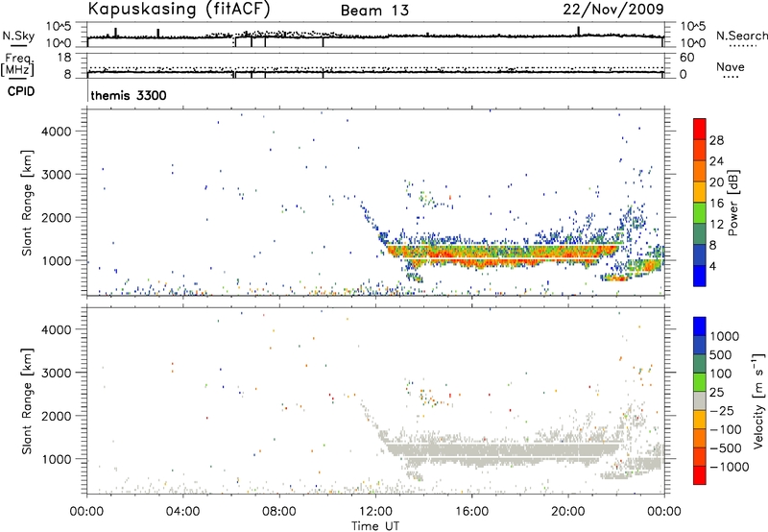
Task: Select the −1000 label on velocity color bar
Action: pyautogui.click(x=729, y=467)
